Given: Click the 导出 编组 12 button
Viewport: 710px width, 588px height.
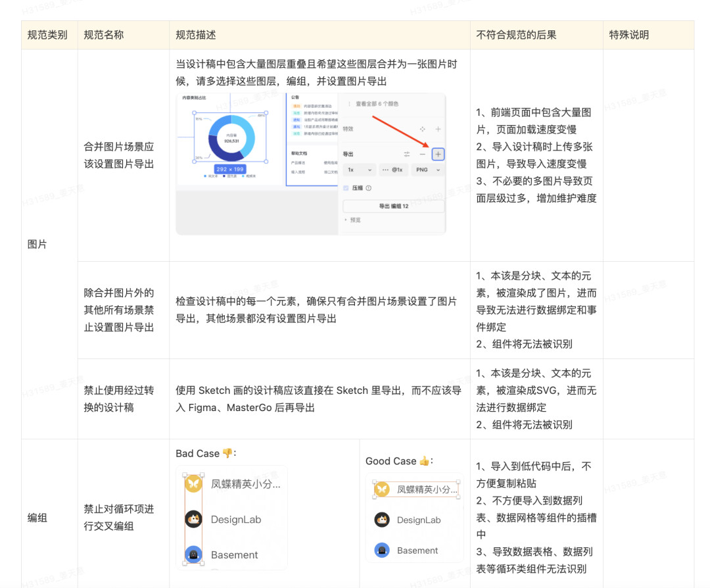Looking at the screenshot, I should (x=393, y=206).
